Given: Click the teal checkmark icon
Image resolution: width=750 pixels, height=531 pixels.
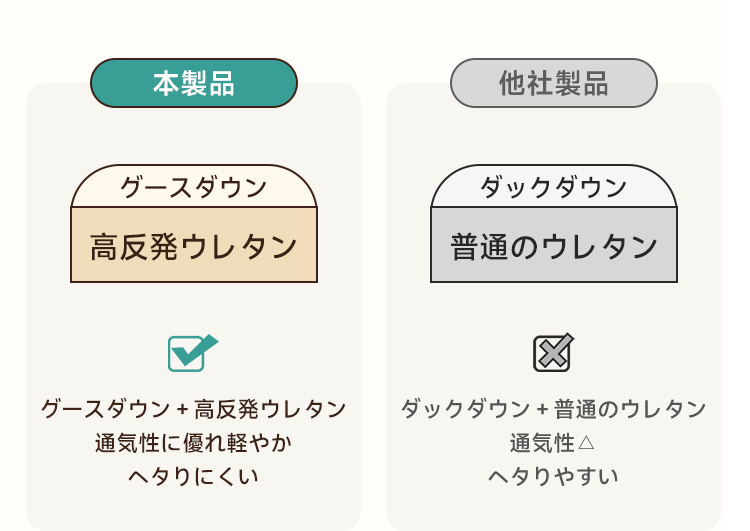Looking at the screenshot, I should pyautogui.click(x=193, y=353).
